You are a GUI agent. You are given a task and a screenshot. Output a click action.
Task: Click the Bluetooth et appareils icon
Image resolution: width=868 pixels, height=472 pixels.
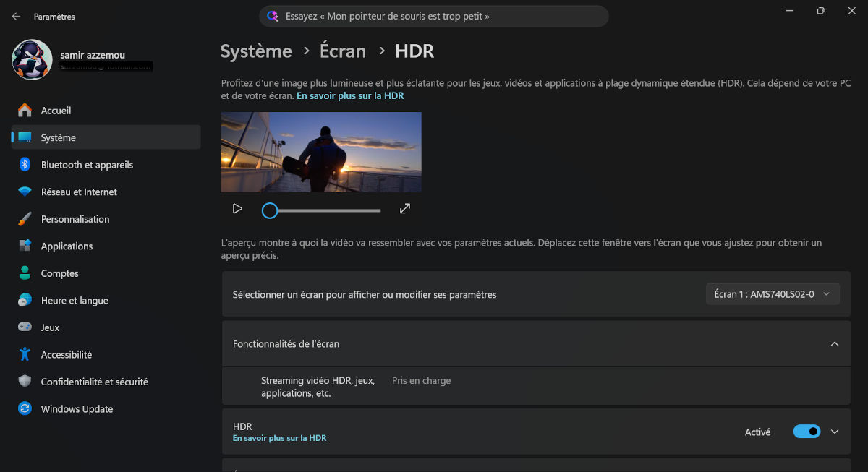tap(25, 165)
